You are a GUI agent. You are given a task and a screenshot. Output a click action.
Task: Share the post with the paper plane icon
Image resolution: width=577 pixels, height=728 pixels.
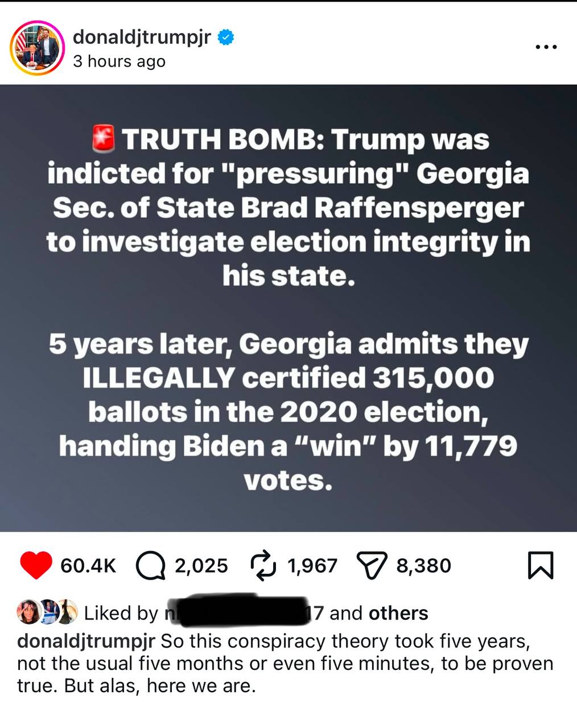[372, 565]
